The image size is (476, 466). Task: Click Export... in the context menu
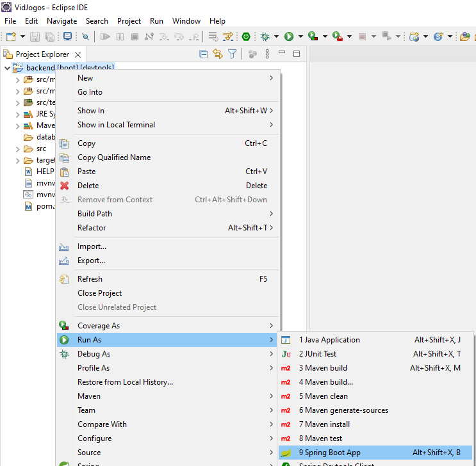(x=168, y=261)
